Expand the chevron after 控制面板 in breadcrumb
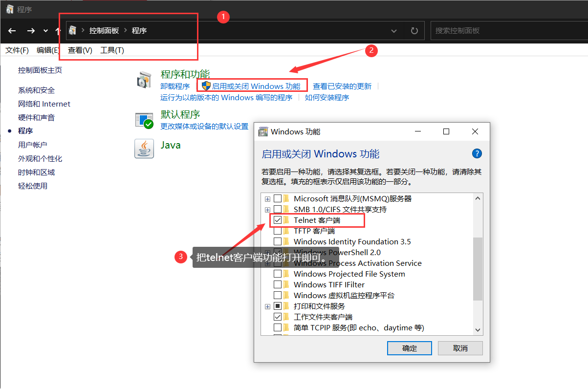Viewport: 588px width, 389px height. coord(125,30)
